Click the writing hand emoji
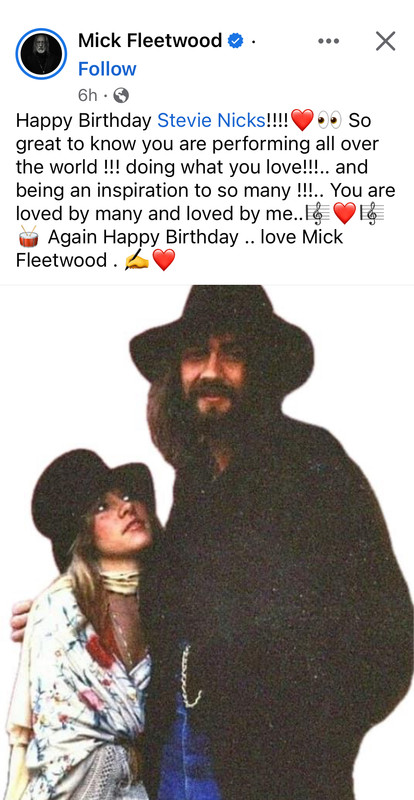The height and width of the screenshot is (800, 414). 137,261
